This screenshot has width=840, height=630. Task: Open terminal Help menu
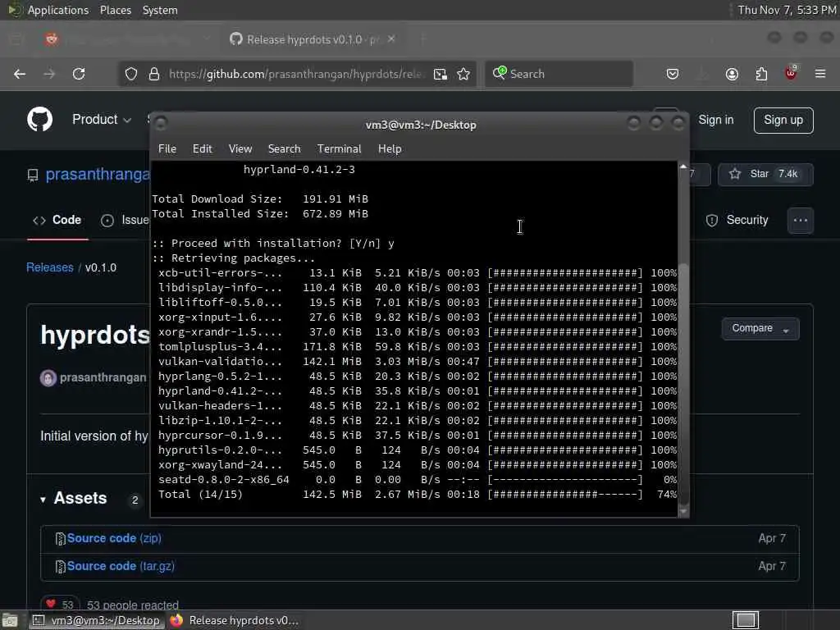390,149
